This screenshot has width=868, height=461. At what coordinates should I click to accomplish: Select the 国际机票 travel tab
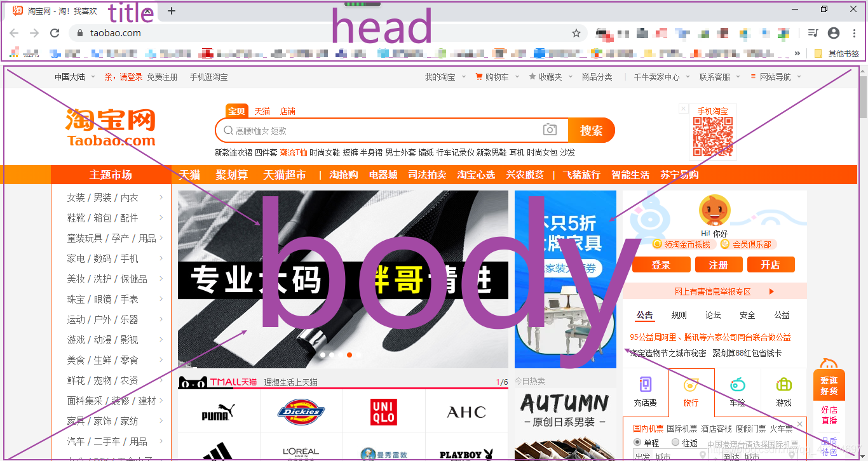(682, 429)
